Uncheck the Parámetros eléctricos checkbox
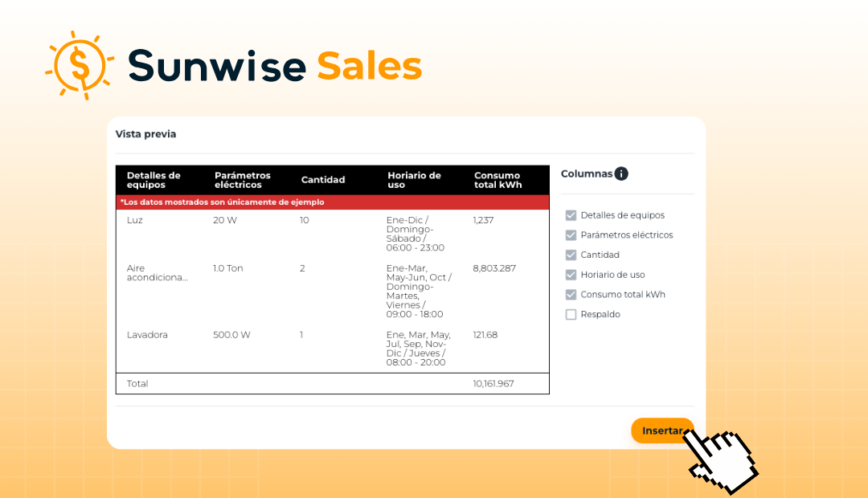 click(x=571, y=235)
